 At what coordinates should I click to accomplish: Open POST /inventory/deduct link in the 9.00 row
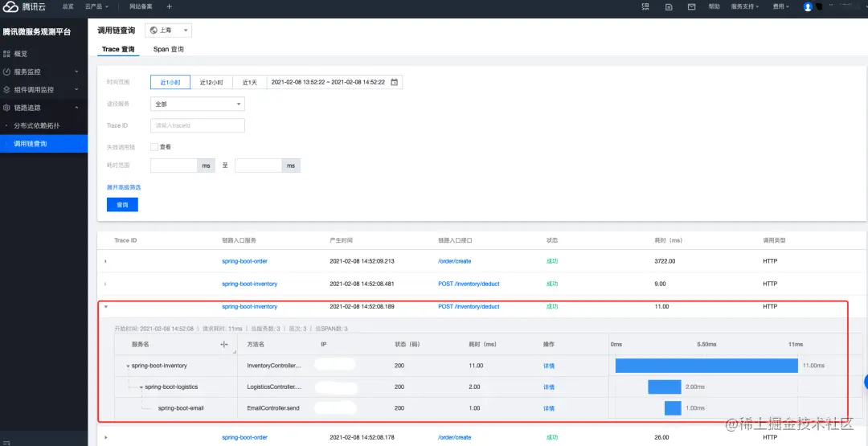click(x=469, y=284)
